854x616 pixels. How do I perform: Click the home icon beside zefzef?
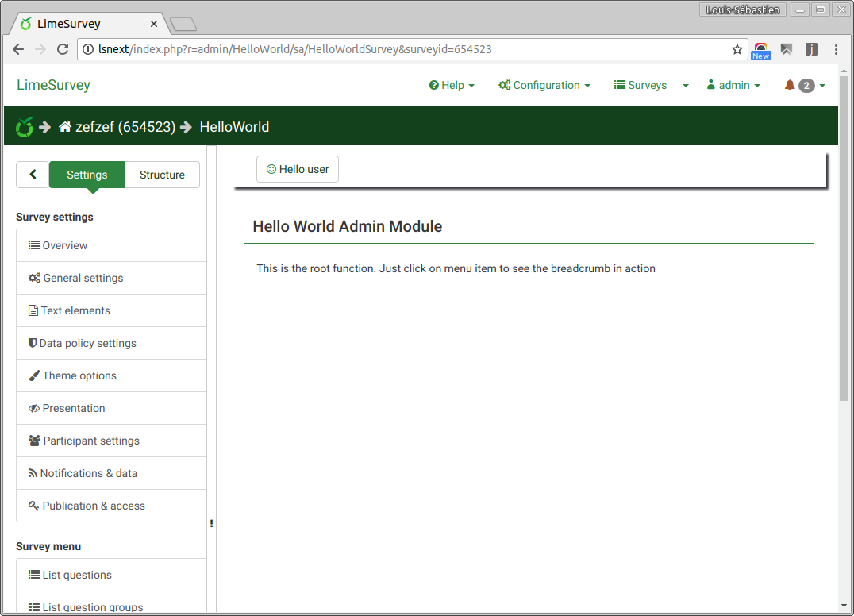[x=65, y=127]
